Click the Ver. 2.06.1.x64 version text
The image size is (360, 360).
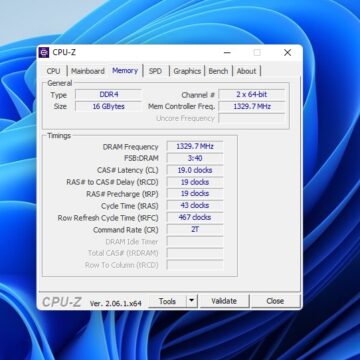[116, 303]
